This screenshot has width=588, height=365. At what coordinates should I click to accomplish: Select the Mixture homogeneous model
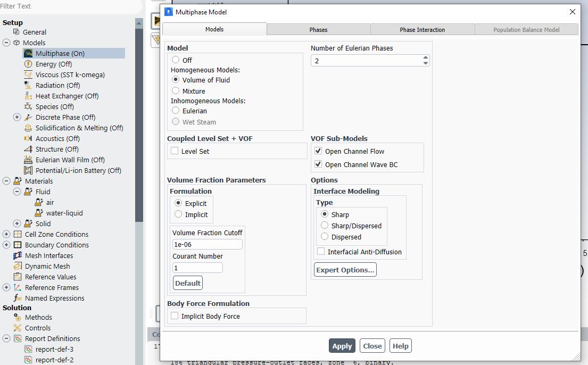[176, 90]
